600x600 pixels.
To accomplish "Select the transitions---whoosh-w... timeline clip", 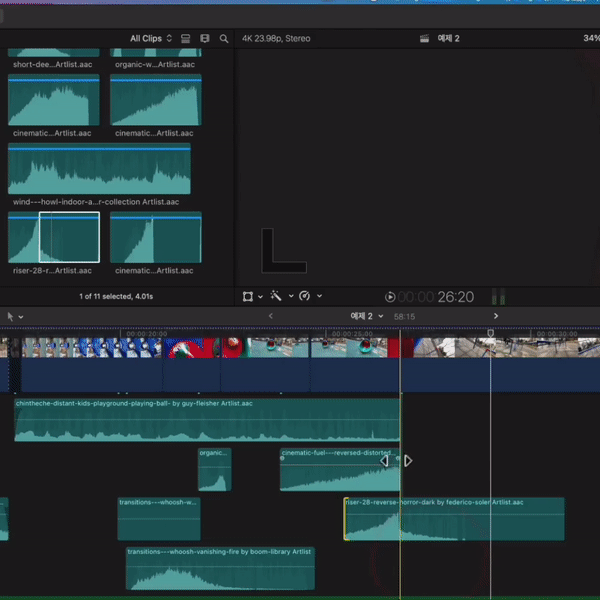I will (x=159, y=519).
